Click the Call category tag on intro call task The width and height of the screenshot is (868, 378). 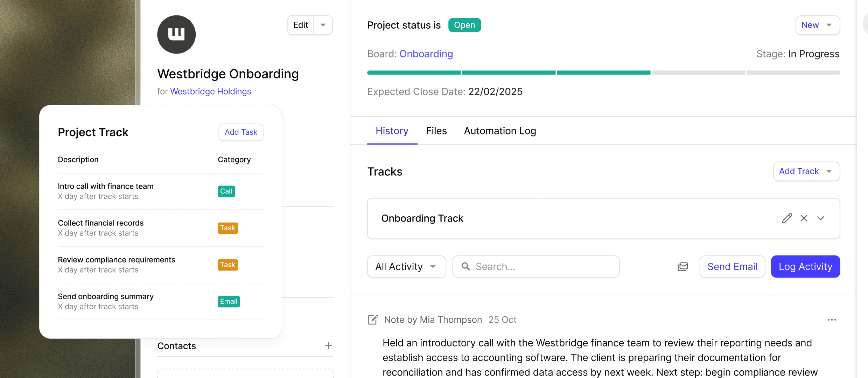(226, 191)
